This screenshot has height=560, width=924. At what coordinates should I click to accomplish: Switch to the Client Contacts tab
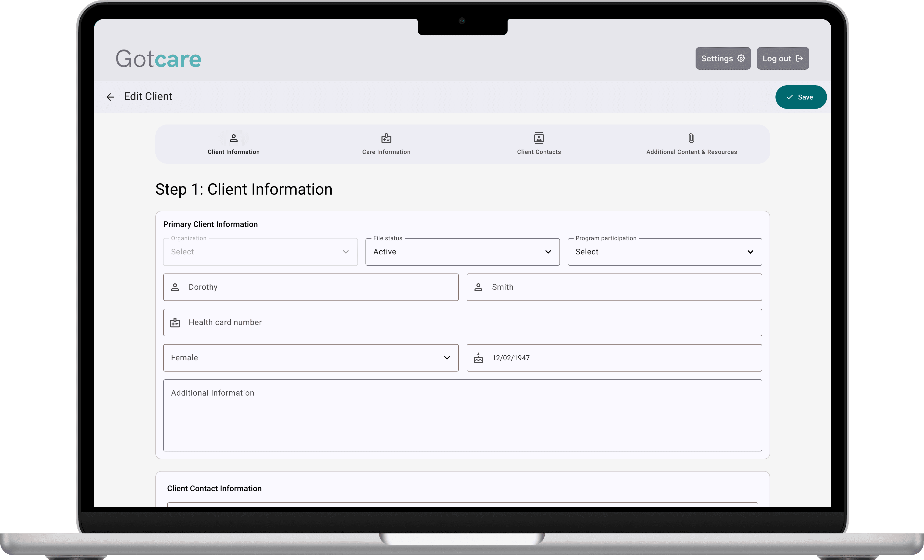tap(539, 144)
